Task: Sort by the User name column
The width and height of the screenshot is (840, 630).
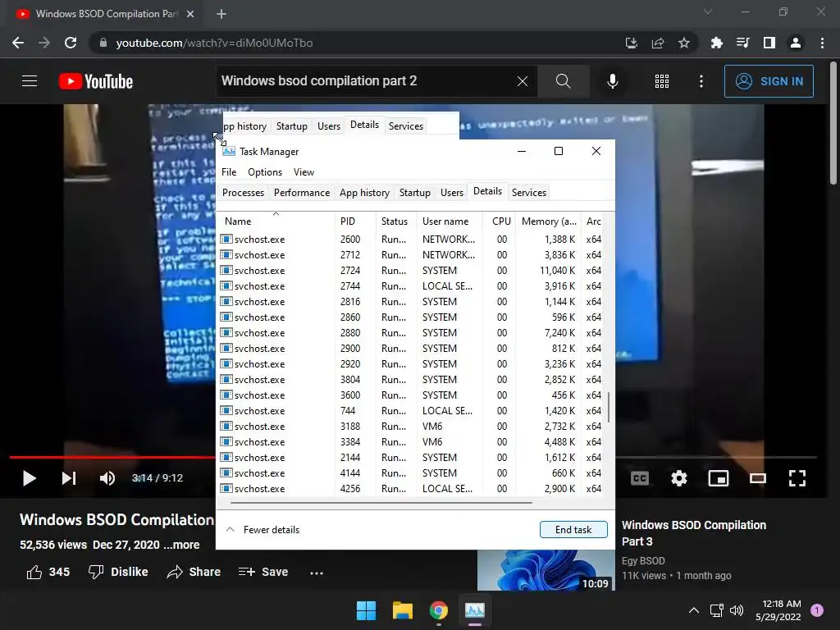Action: click(449, 221)
